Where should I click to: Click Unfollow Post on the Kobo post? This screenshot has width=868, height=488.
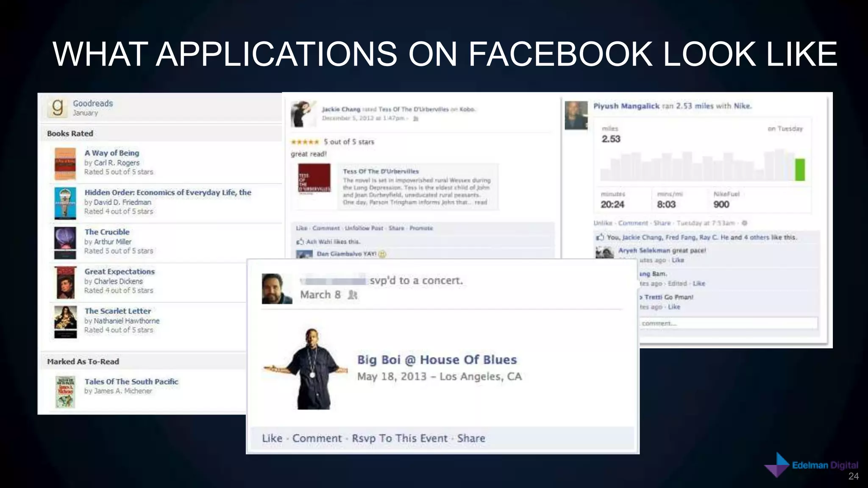pyautogui.click(x=364, y=228)
